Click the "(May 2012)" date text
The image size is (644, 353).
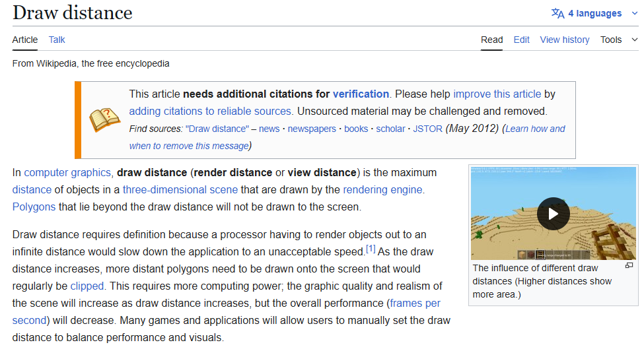pyautogui.click(x=472, y=129)
